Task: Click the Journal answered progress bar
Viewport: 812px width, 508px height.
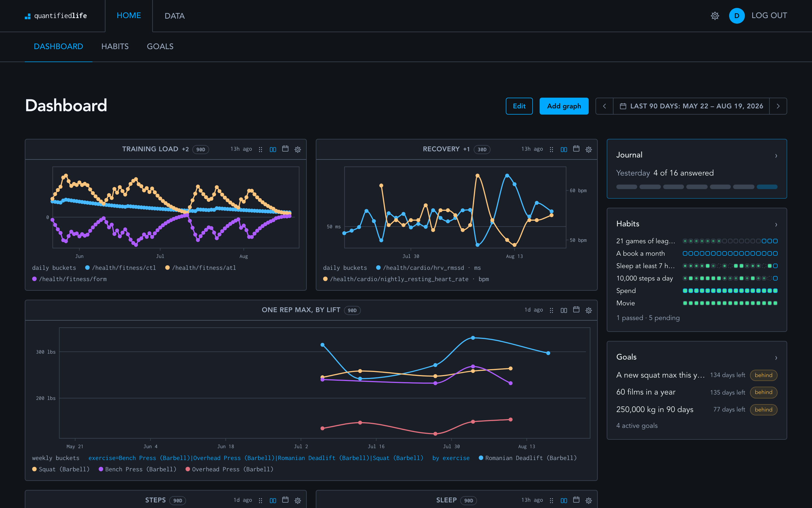Action: click(697, 187)
